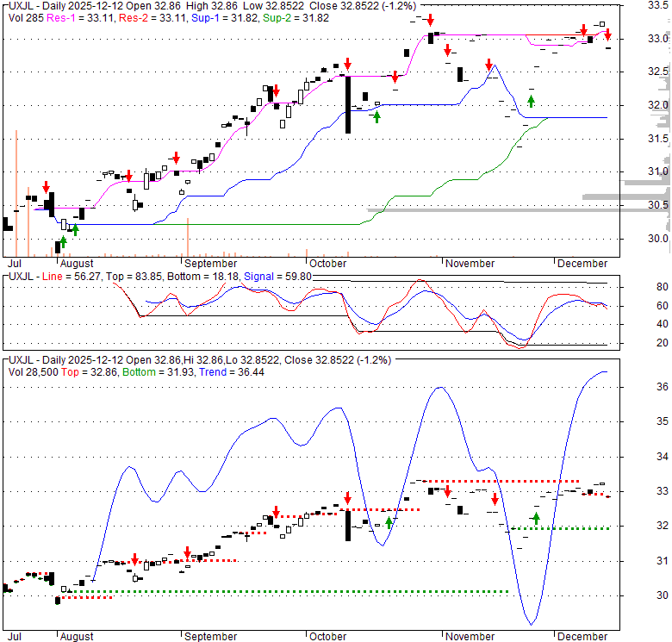Viewport: 672px width, 642px height.
Task: Click the red arrow above the late October price peak
Action: [430, 20]
